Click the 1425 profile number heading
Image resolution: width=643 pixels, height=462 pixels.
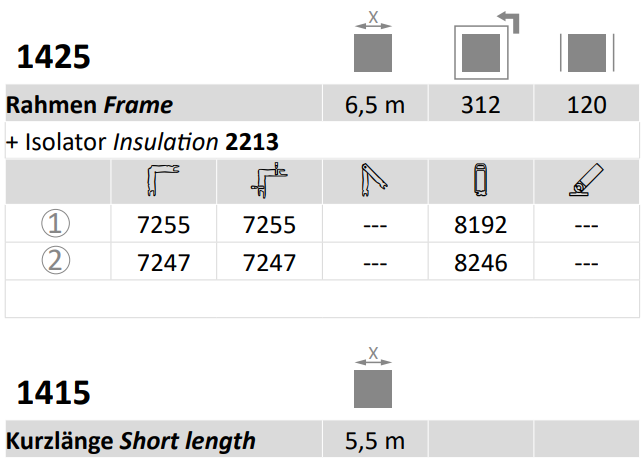coord(53,57)
